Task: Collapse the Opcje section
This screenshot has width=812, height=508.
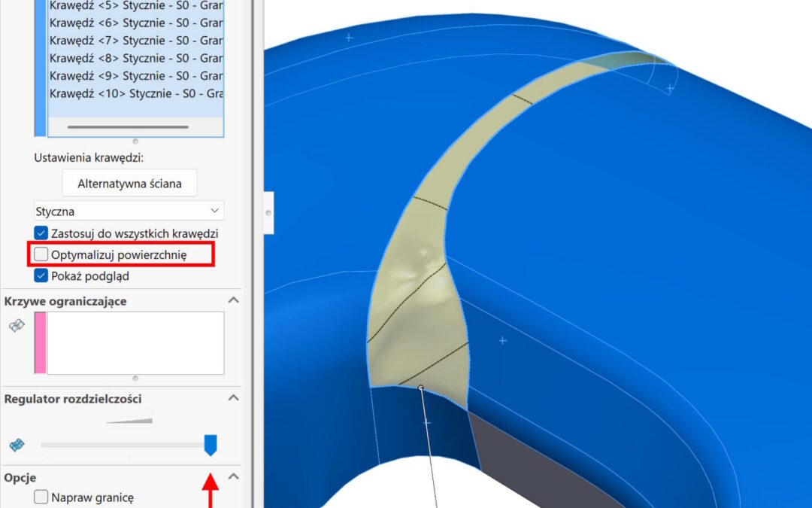Action: tap(233, 477)
